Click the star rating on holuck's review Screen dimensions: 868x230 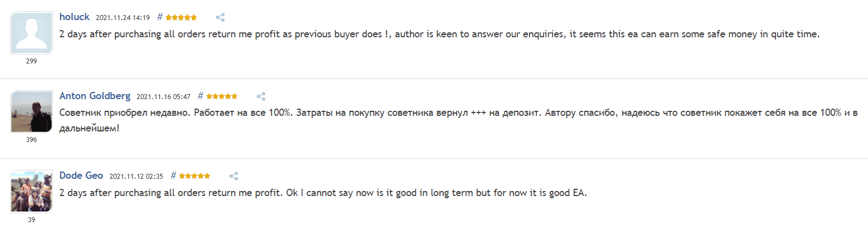pos(181,17)
